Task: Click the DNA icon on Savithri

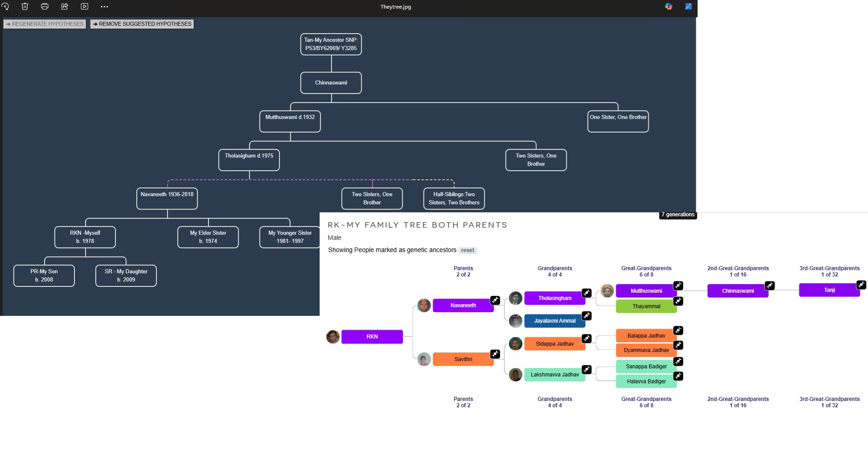Action: (x=495, y=354)
